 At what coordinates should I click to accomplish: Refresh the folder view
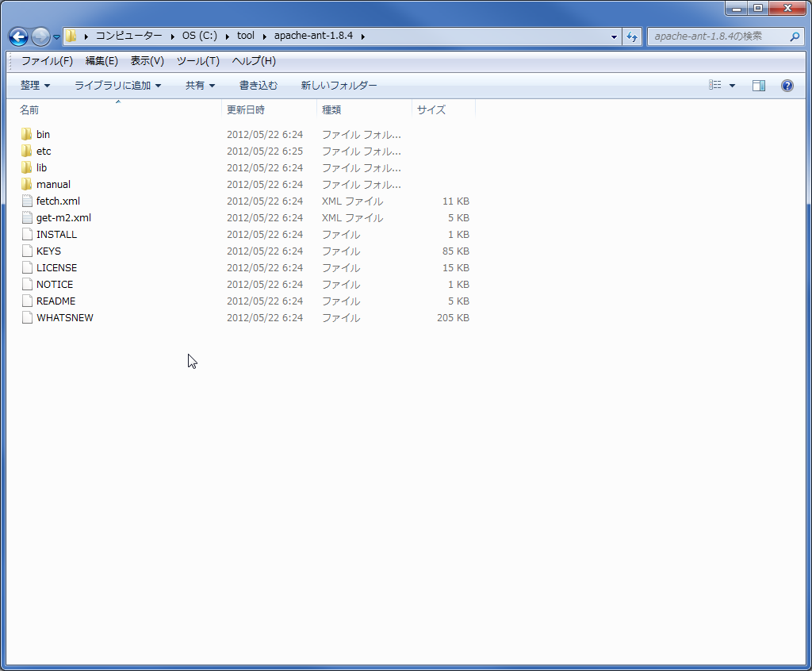(632, 36)
